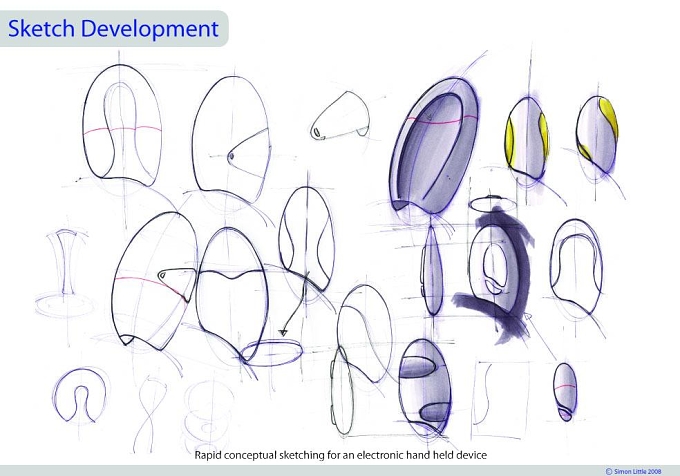Click the top-left arch sketch with pink line
This screenshot has height=476, width=680.
point(122,125)
